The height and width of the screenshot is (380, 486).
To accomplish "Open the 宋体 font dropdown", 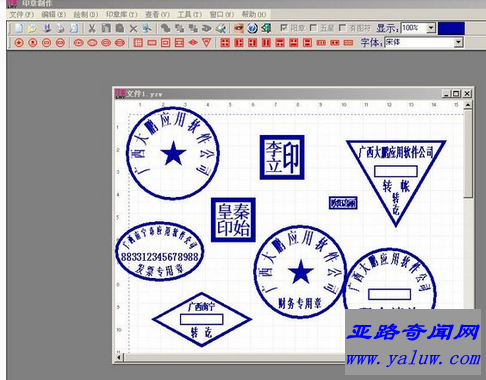I will tap(458, 42).
